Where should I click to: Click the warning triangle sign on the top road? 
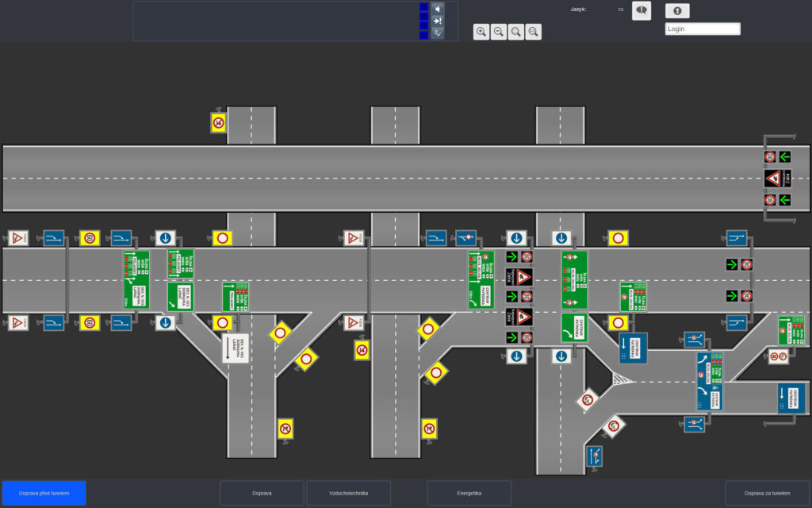(x=771, y=179)
